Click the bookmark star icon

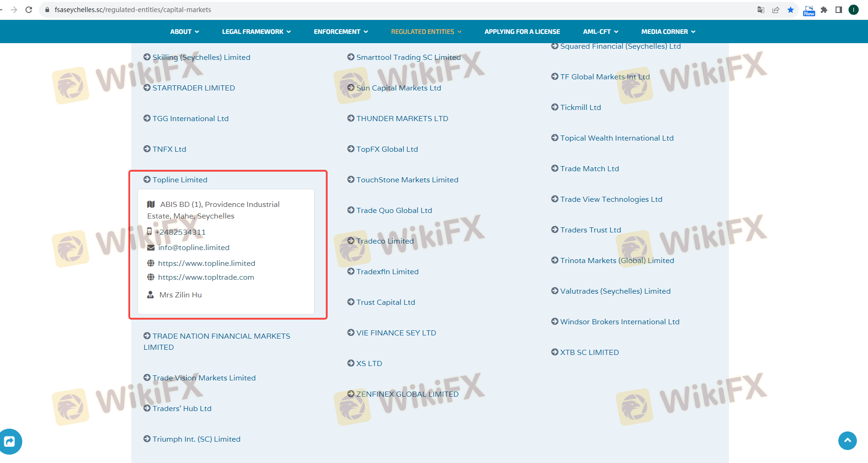[x=791, y=10]
